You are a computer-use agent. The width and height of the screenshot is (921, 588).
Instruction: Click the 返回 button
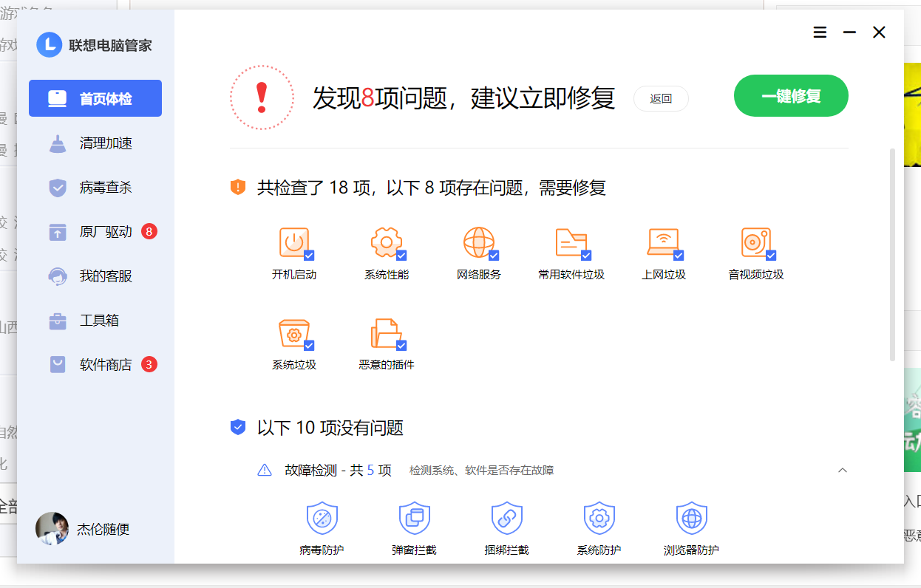coord(661,99)
